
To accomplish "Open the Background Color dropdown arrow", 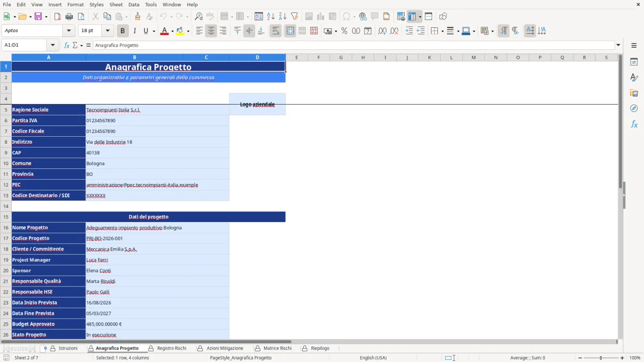I will (188, 31).
